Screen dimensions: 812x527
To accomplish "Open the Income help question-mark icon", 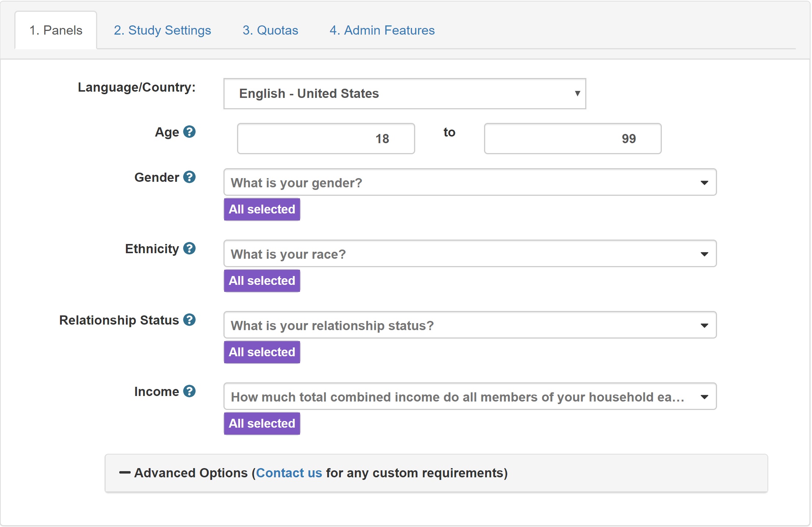I will tap(189, 391).
